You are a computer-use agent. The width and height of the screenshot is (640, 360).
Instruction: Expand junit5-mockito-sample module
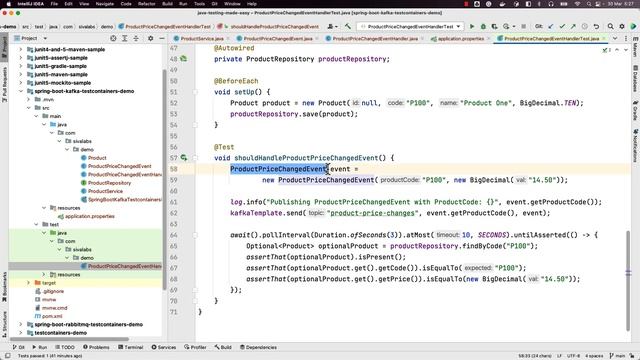point(21,82)
